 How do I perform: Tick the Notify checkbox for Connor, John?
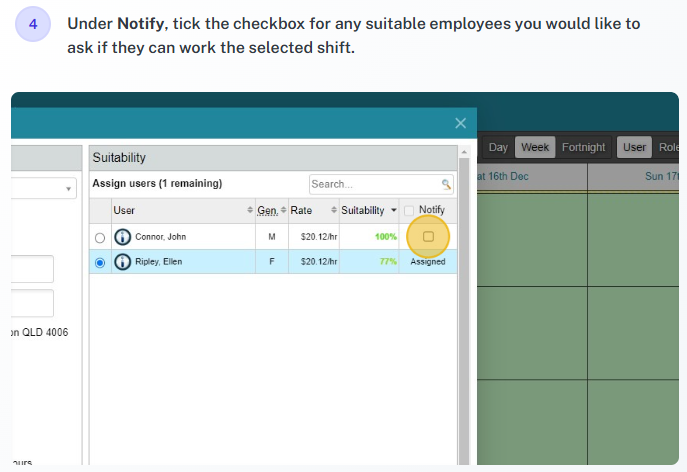click(428, 237)
